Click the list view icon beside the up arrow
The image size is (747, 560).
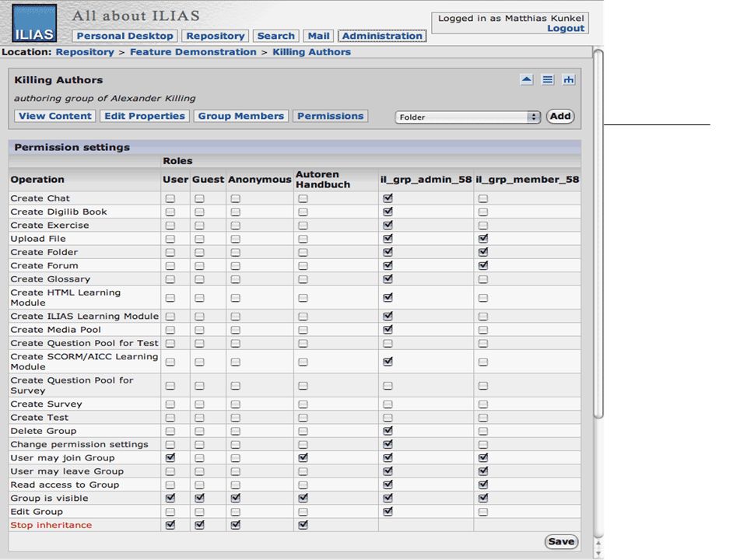click(x=547, y=79)
